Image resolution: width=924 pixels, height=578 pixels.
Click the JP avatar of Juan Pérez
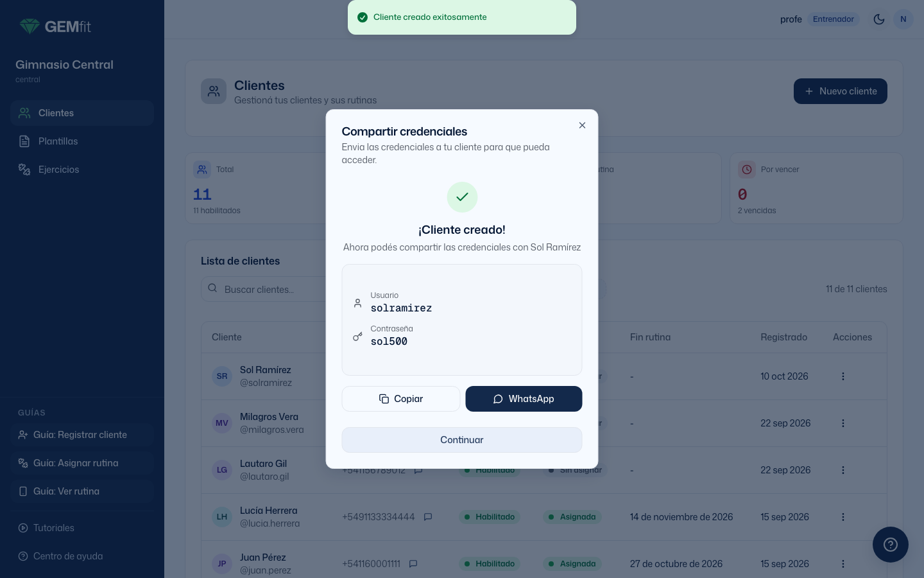[x=222, y=564]
